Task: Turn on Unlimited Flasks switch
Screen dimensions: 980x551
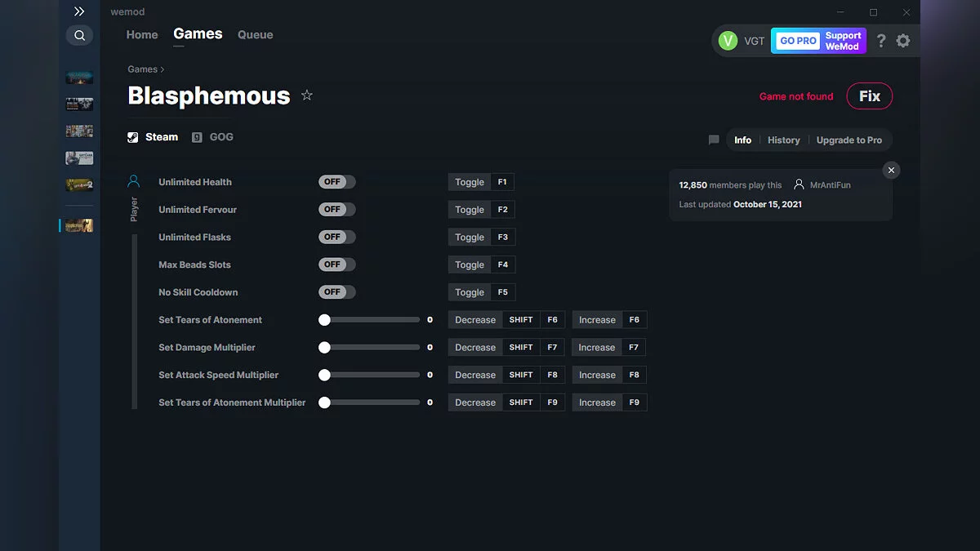Action: coord(337,237)
